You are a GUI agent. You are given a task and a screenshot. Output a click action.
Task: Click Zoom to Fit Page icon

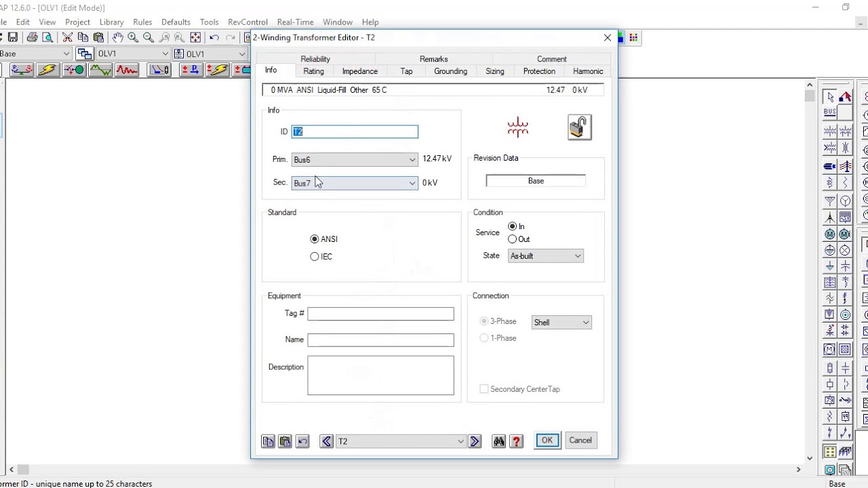click(195, 37)
